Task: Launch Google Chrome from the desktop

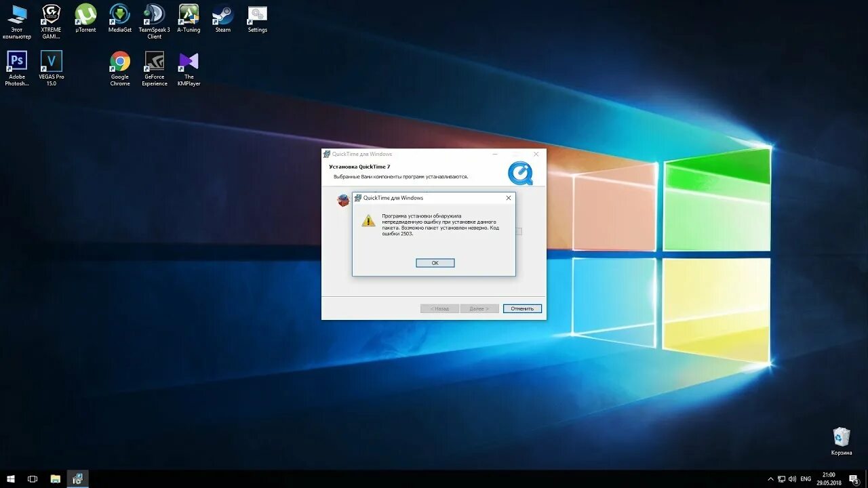Action: pos(120,68)
